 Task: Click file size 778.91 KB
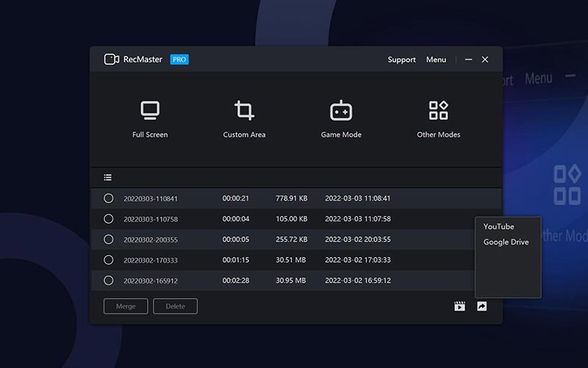pyautogui.click(x=291, y=198)
